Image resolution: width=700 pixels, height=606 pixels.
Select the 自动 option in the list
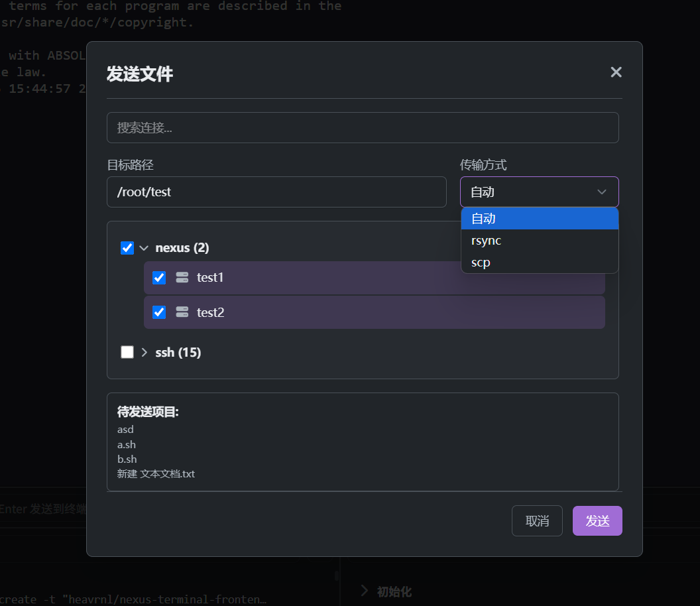tap(540, 218)
